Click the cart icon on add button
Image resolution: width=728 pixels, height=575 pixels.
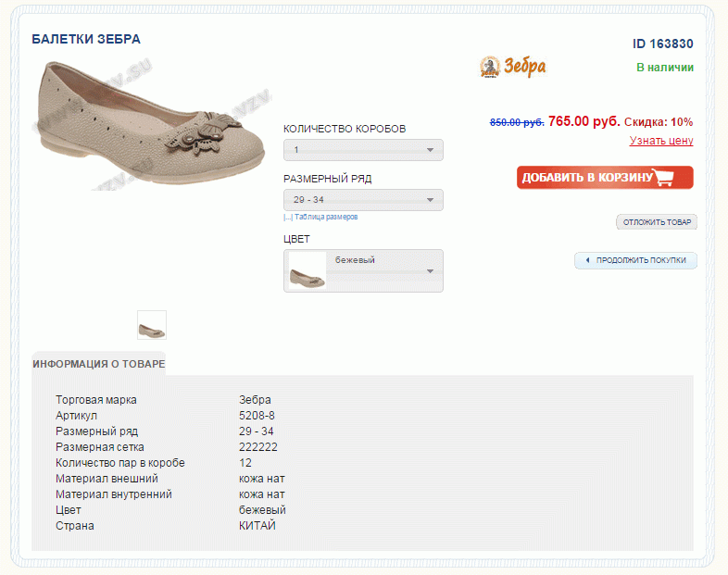(x=663, y=177)
